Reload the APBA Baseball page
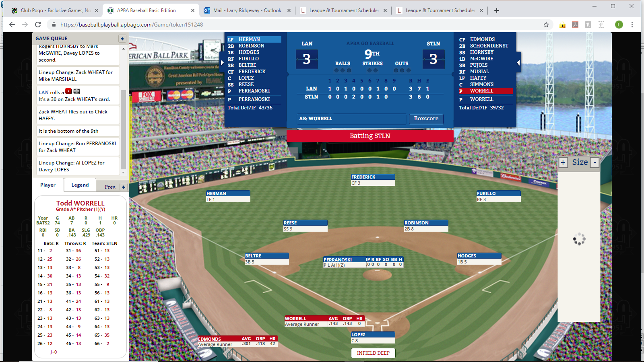 pyautogui.click(x=38, y=25)
